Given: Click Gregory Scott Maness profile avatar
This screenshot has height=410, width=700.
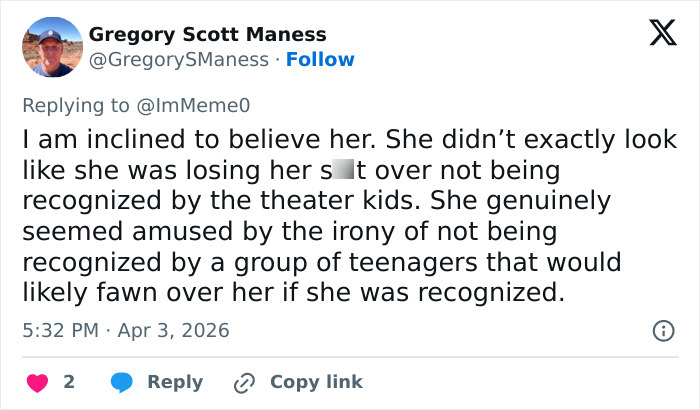Looking at the screenshot, I should click(x=50, y=47).
